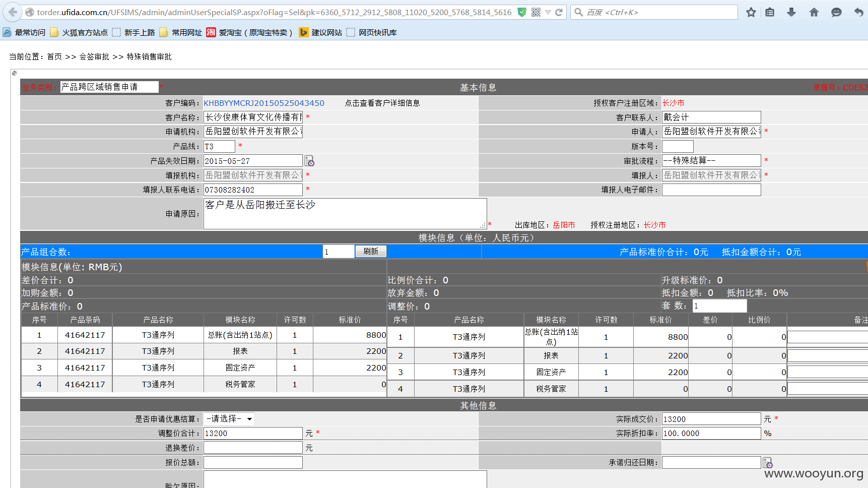
Task: Open calendar picker for 产品失效日期
Action: [x=309, y=161]
